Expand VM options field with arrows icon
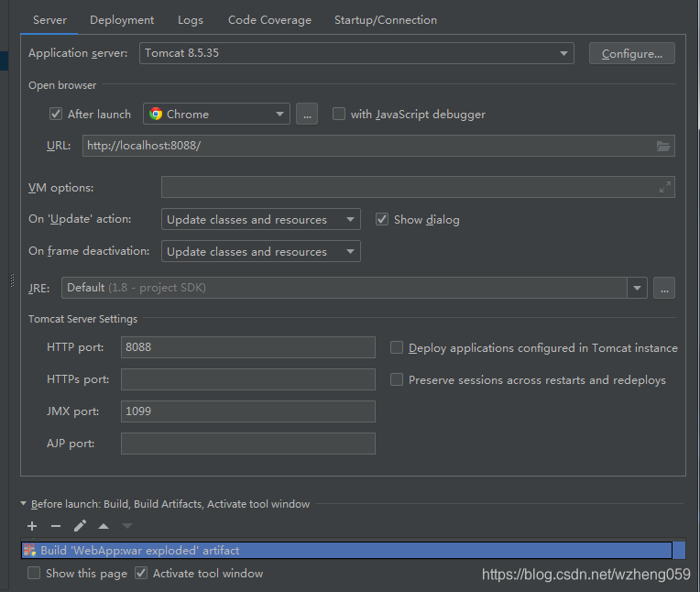This screenshot has width=700, height=592. tap(665, 187)
